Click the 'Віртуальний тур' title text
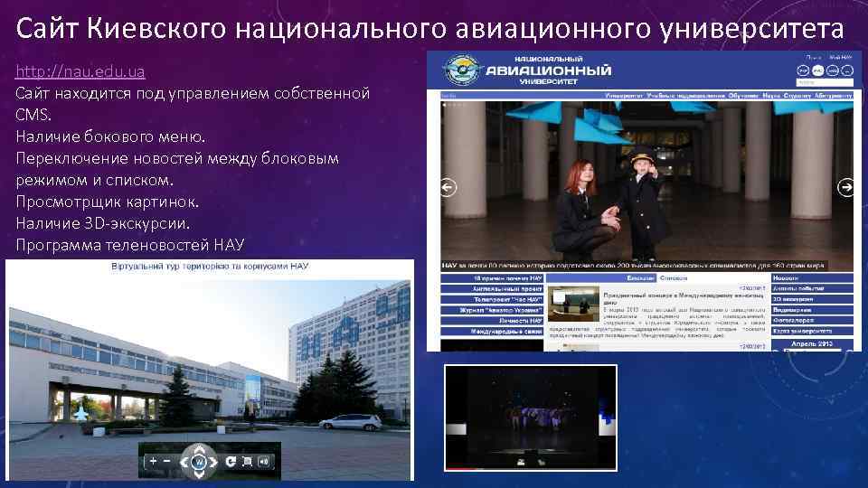 pyautogui.click(x=210, y=266)
